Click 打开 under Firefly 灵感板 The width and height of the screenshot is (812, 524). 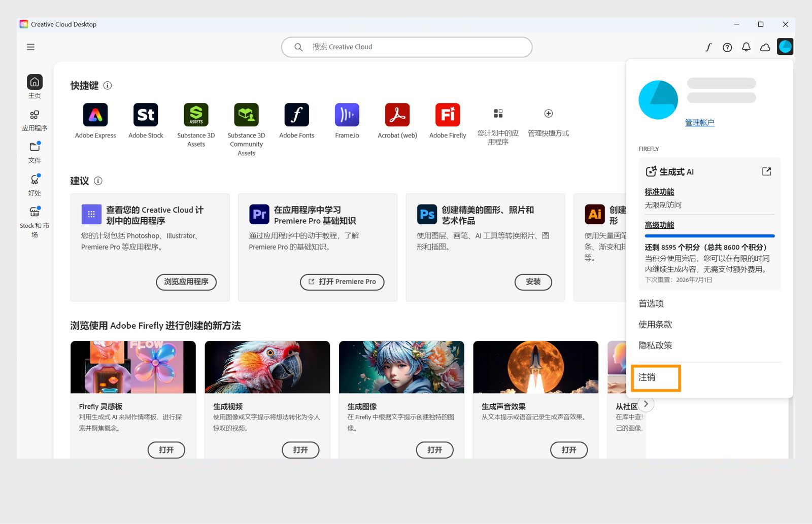pos(166,450)
